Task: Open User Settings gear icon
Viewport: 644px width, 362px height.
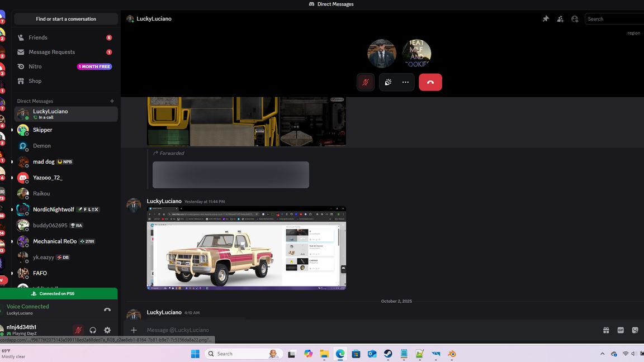Action: pos(107,330)
